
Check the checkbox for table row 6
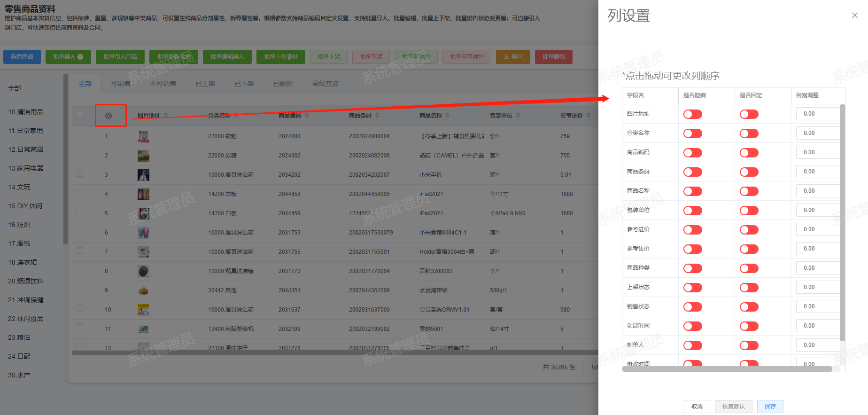[80, 231]
